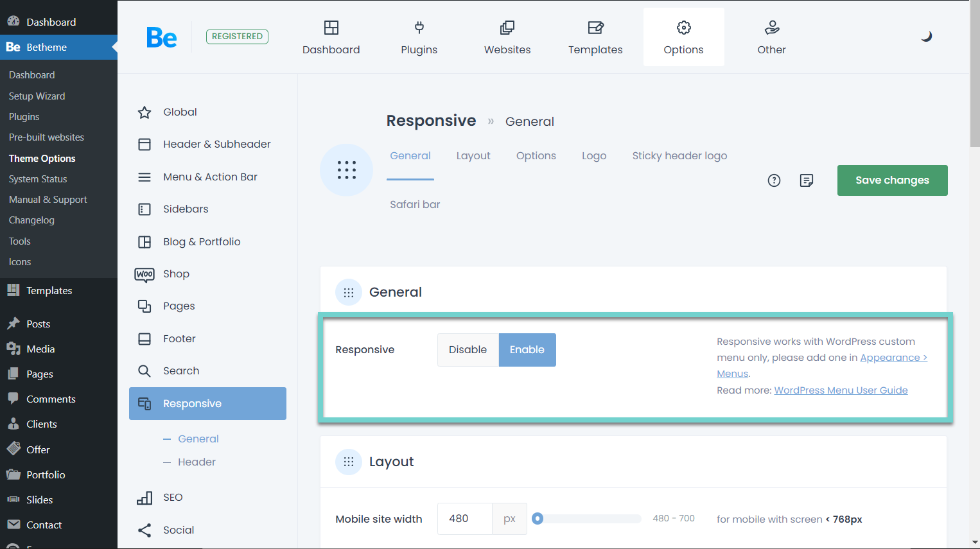The image size is (980, 549).
Task: Click the large dotted grid circle icon
Action: [x=347, y=170]
